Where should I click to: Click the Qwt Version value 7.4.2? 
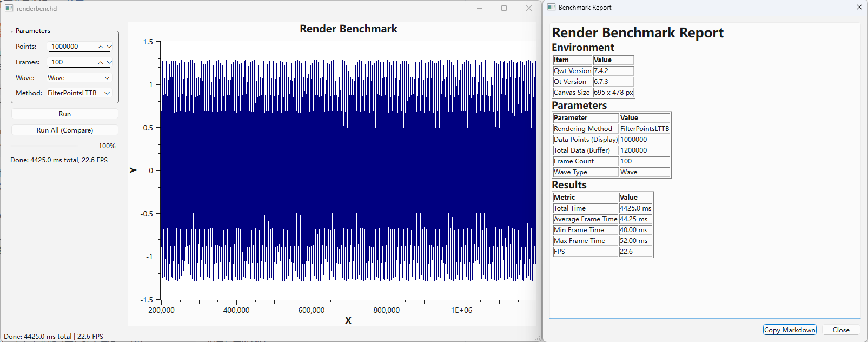[613, 71]
